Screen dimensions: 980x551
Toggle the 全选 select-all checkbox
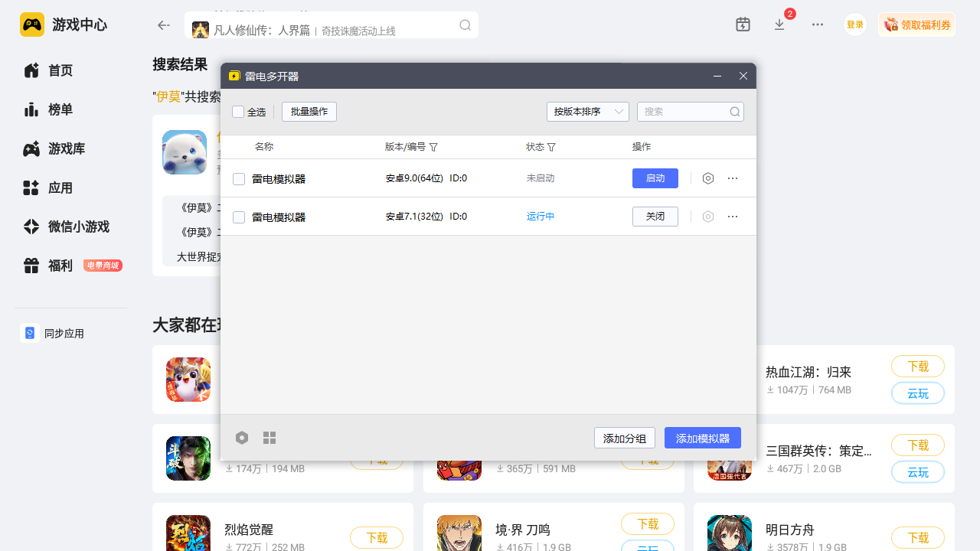(x=238, y=112)
